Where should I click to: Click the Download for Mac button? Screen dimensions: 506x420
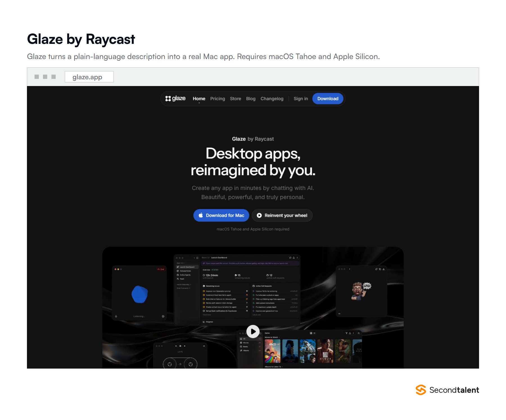221,215
